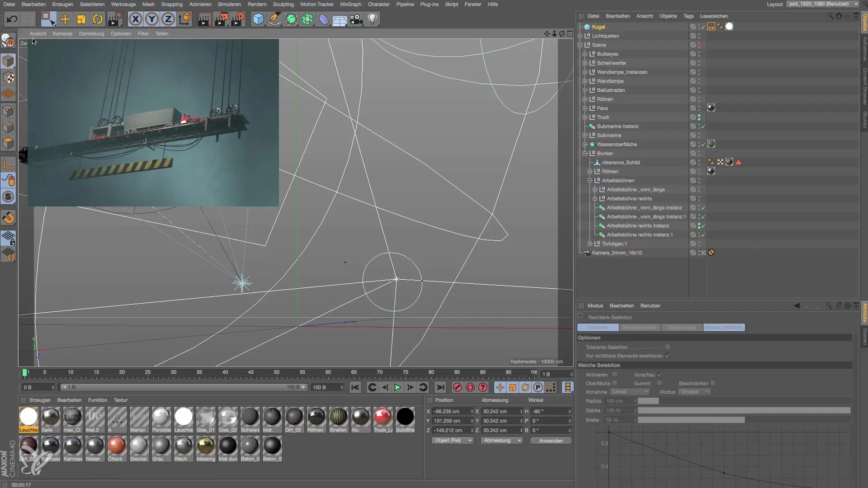Enable the Aktivieren checkbox
This screenshot has height=488, width=868.
pyautogui.click(x=615, y=375)
